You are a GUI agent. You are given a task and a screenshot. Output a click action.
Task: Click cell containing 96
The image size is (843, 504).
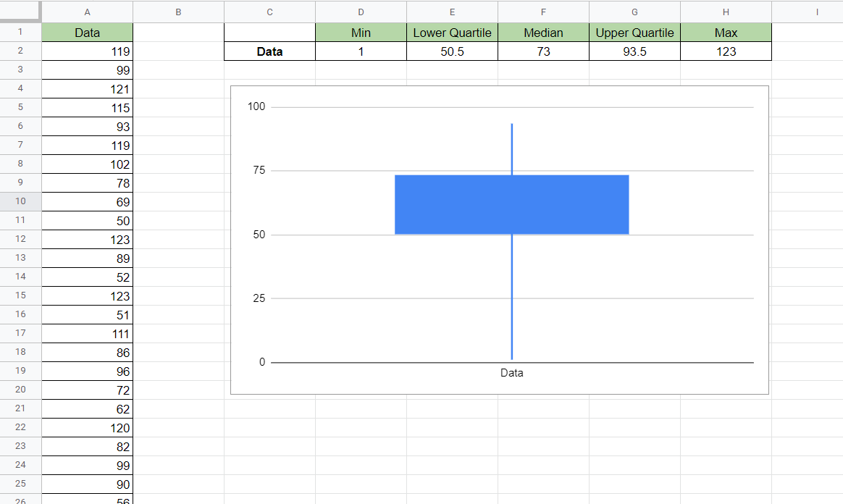click(x=87, y=371)
